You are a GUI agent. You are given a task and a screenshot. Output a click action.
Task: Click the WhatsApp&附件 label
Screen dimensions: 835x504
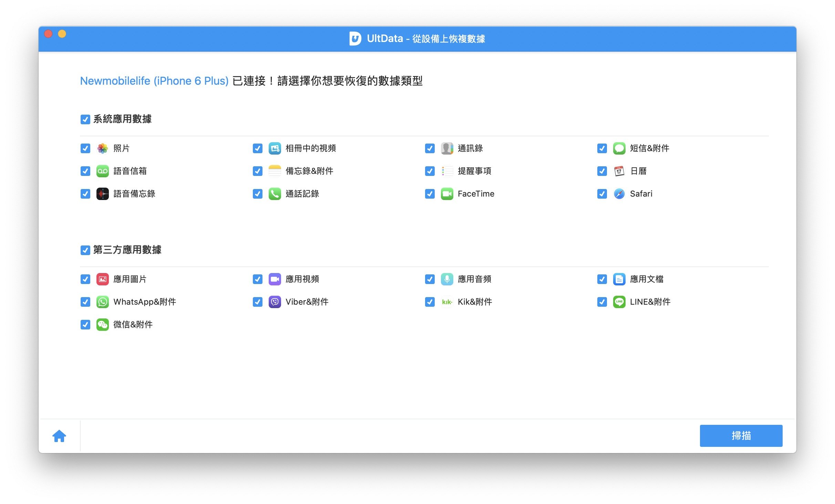click(145, 302)
